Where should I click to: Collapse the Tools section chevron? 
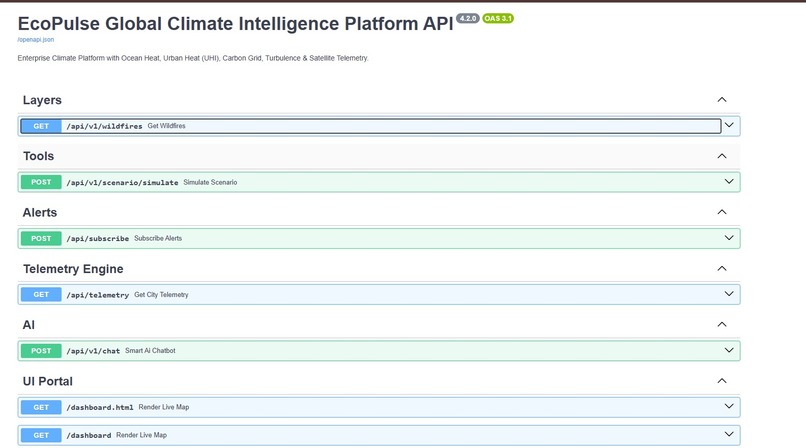(x=722, y=156)
